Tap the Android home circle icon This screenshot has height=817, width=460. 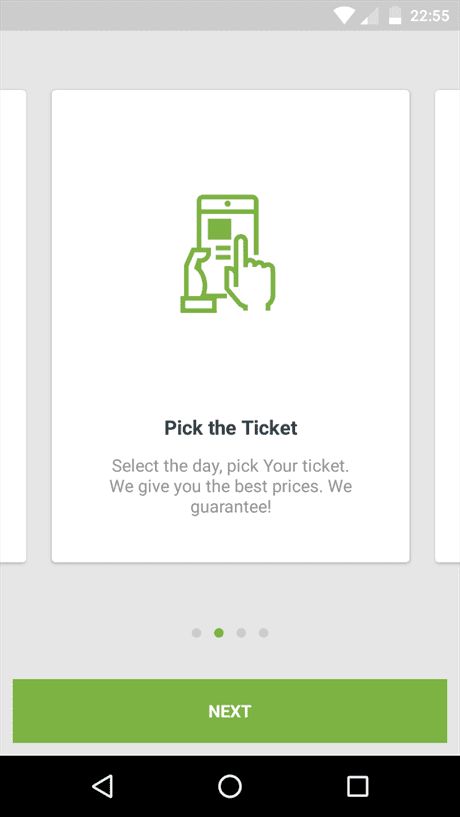pyautogui.click(x=230, y=786)
